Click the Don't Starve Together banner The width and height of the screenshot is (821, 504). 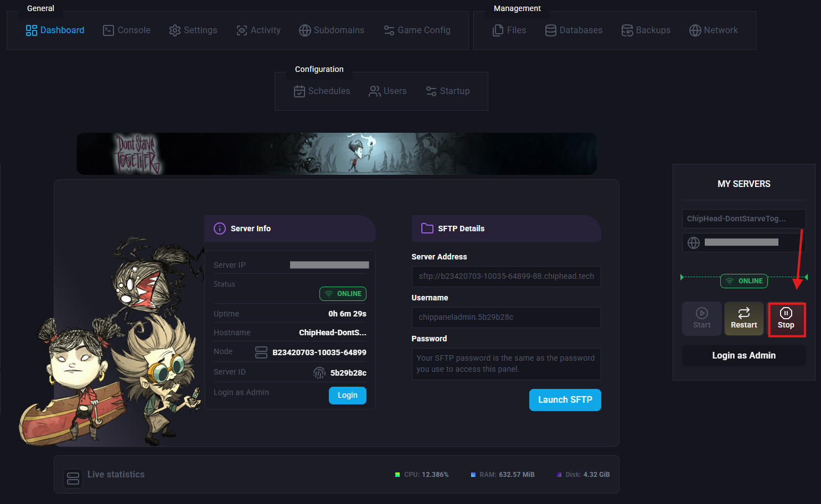(x=337, y=154)
